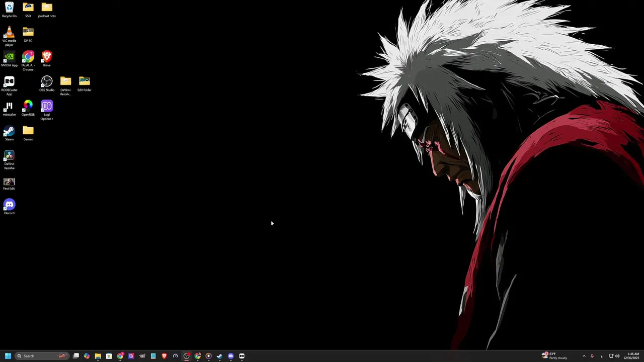The height and width of the screenshot is (362, 644).
Task: Select the mInstaller desktop shortcut
Action: pos(9,109)
